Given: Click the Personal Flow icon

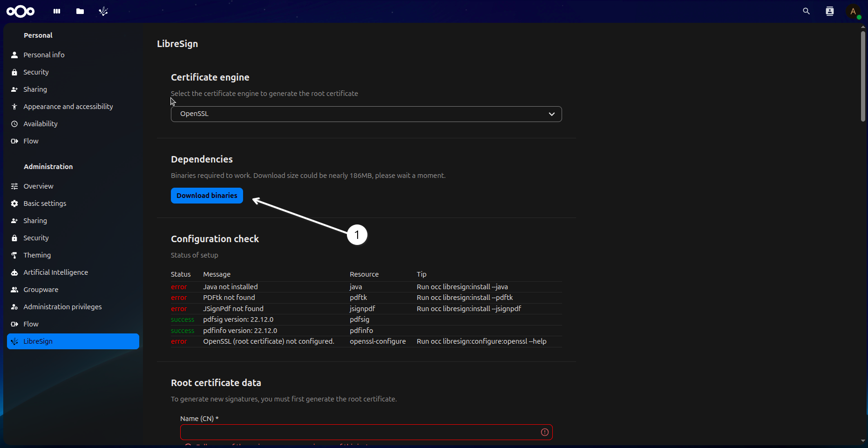Looking at the screenshot, I should click(14, 141).
